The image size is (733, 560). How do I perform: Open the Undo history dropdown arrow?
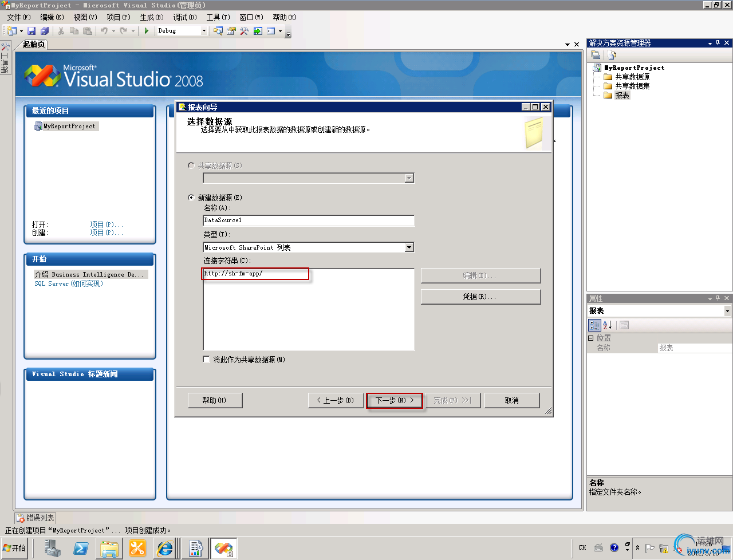113,31
